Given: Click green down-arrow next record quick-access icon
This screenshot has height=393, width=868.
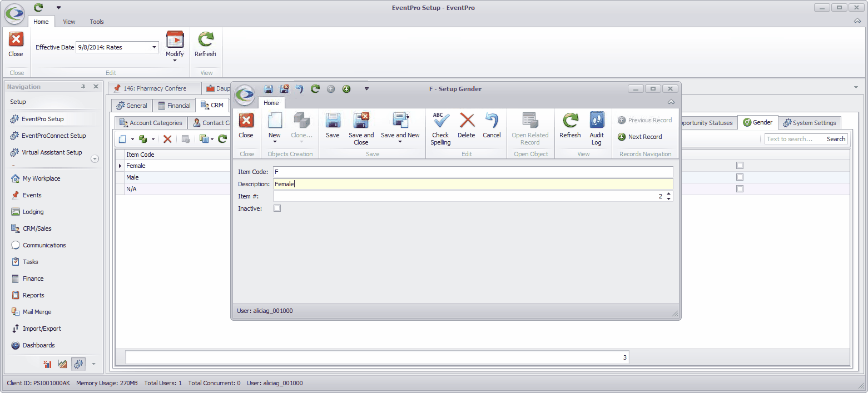Looking at the screenshot, I should 346,89.
